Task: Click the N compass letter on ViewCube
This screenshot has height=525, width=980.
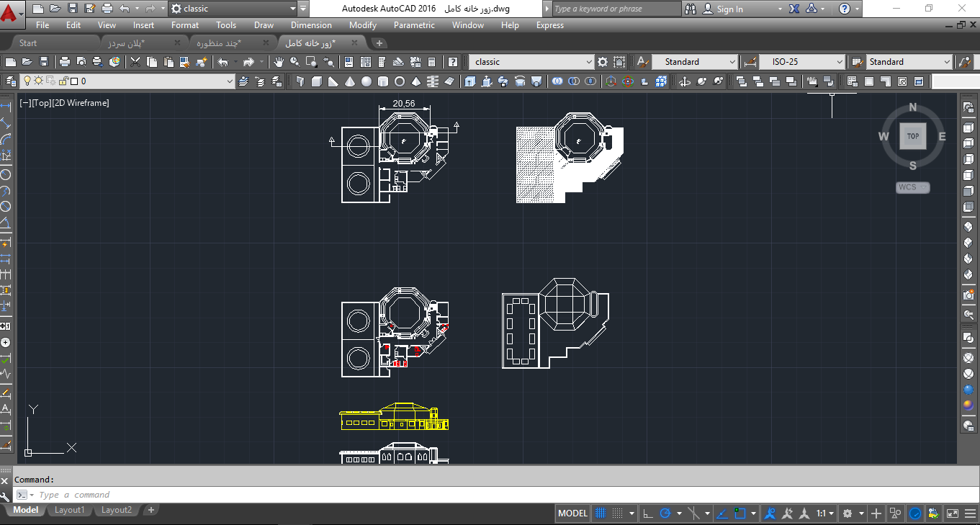Action: [912, 108]
